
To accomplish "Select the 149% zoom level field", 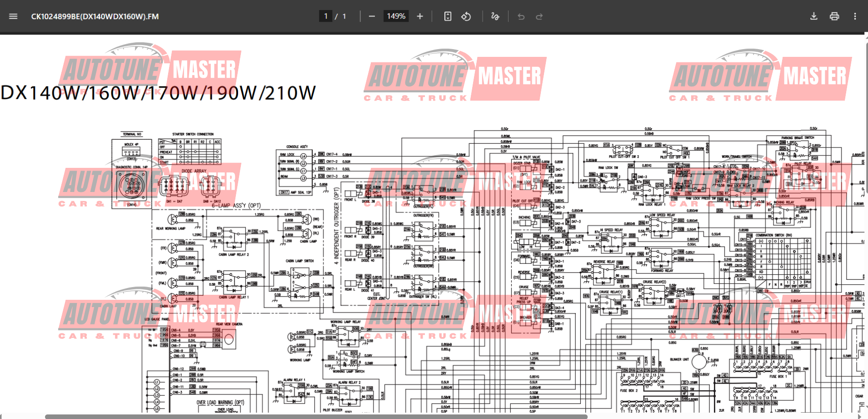I will (396, 16).
